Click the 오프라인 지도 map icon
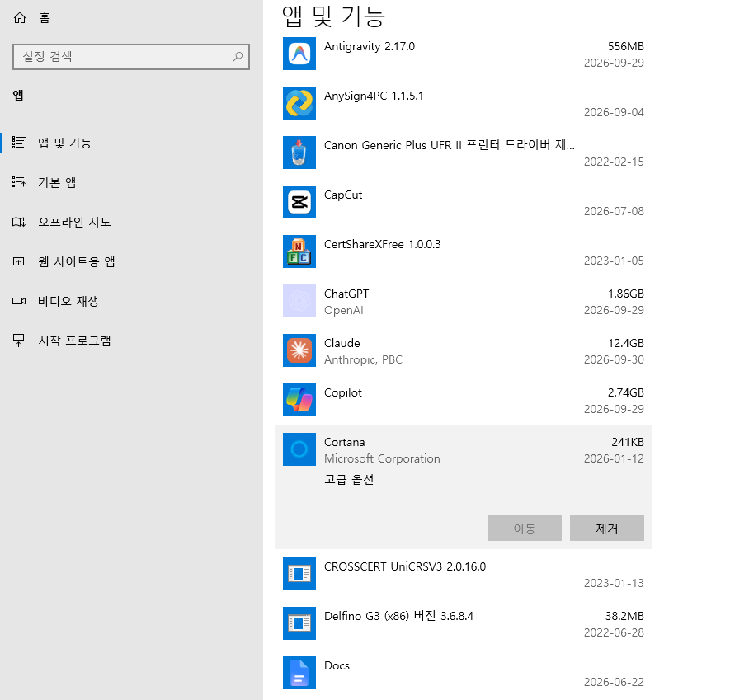749x700 pixels. tap(19, 222)
